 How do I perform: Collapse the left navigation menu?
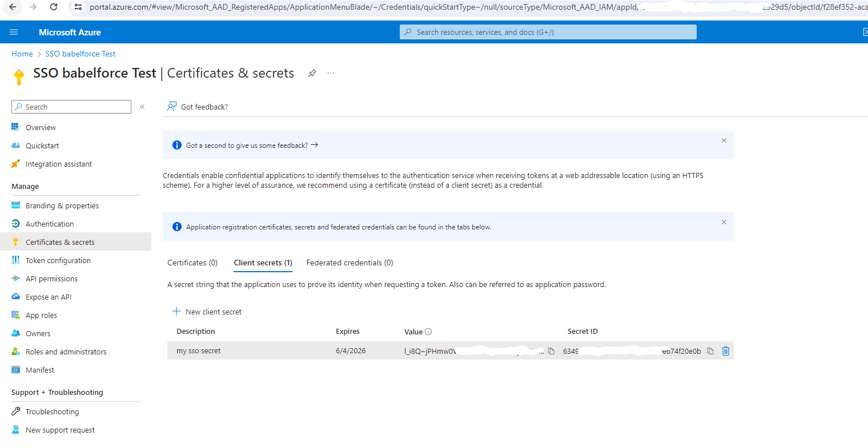[x=142, y=107]
